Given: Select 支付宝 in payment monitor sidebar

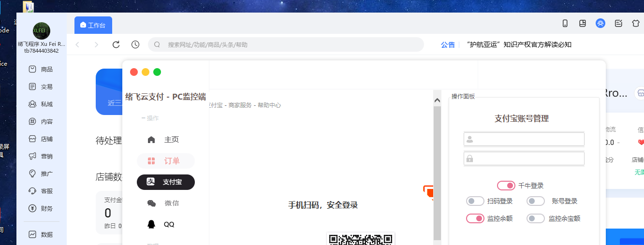Looking at the screenshot, I should point(166,182).
